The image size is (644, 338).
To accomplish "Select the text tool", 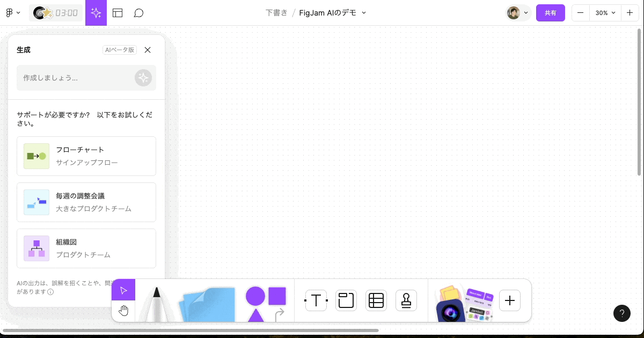I will click(x=316, y=300).
